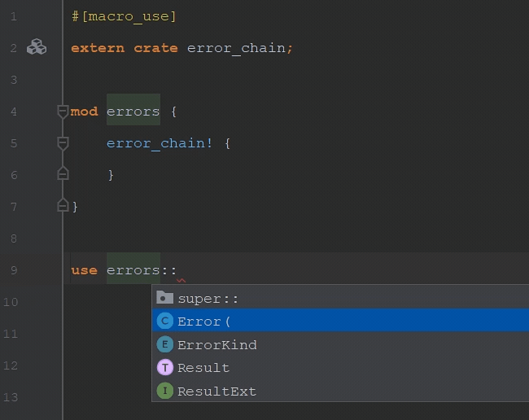Click line number 9 in the gutter

coord(14,270)
